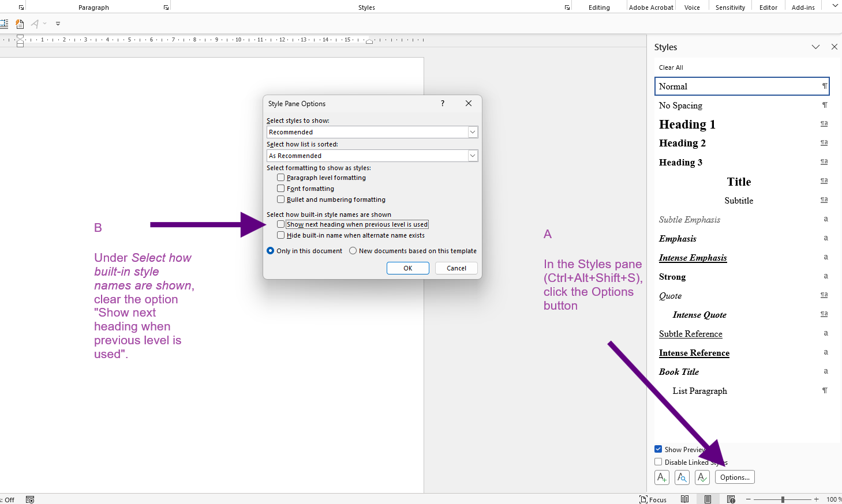Open Customize Quick Access Toolbar menu
842x504 pixels.
click(x=58, y=24)
